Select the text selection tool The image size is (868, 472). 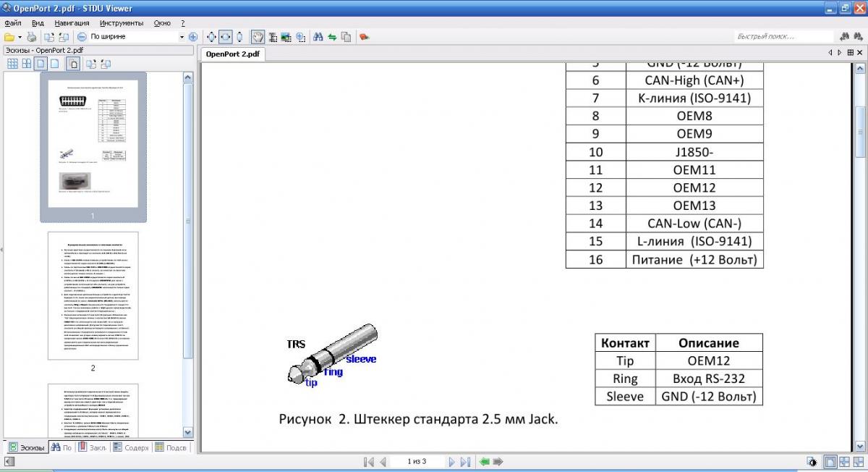click(x=273, y=37)
